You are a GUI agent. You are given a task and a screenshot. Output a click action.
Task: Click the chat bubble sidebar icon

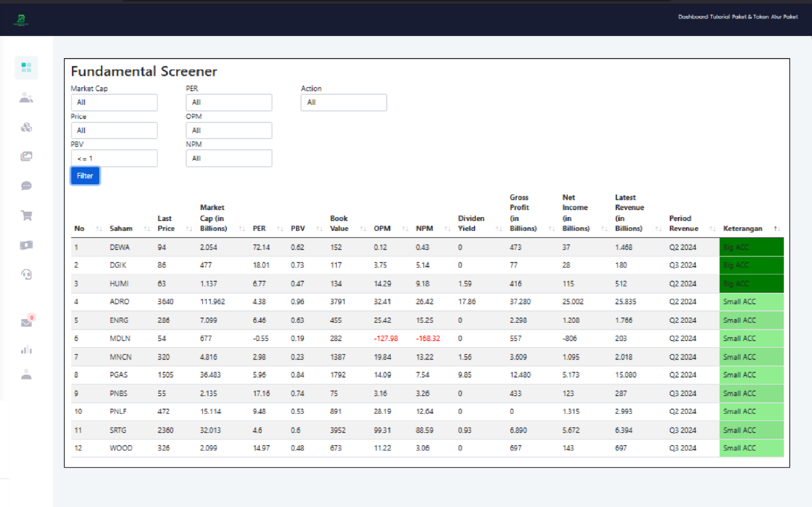(x=26, y=186)
